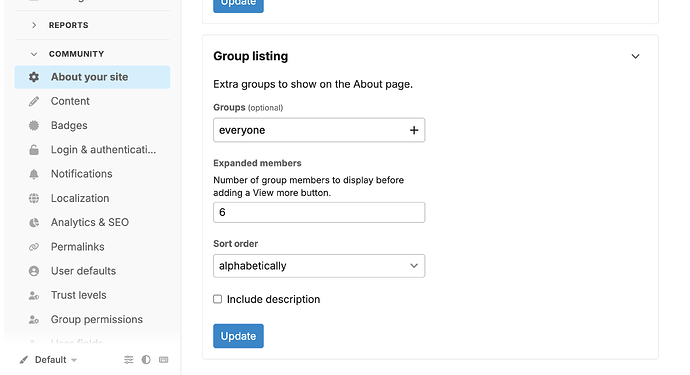Click the unlock icon beside Login & authentication

(x=34, y=150)
